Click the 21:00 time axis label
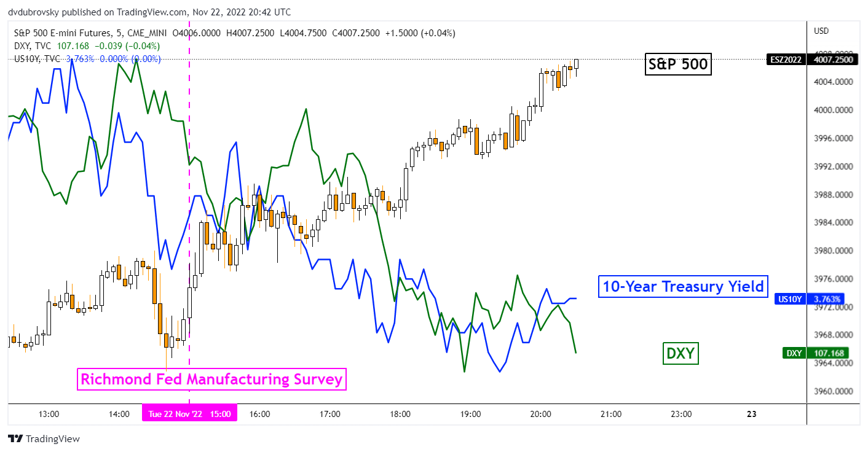Image resolution: width=868 pixels, height=452 pixels. (x=610, y=414)
